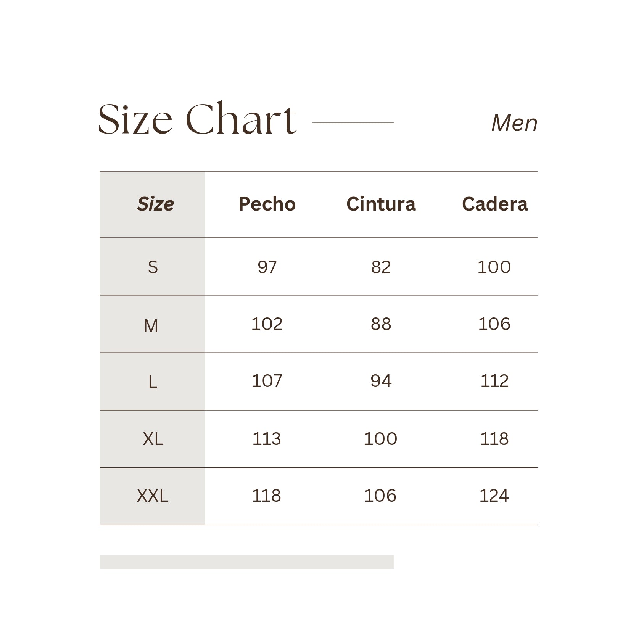Click the gray bar below the table

(246, 562)
